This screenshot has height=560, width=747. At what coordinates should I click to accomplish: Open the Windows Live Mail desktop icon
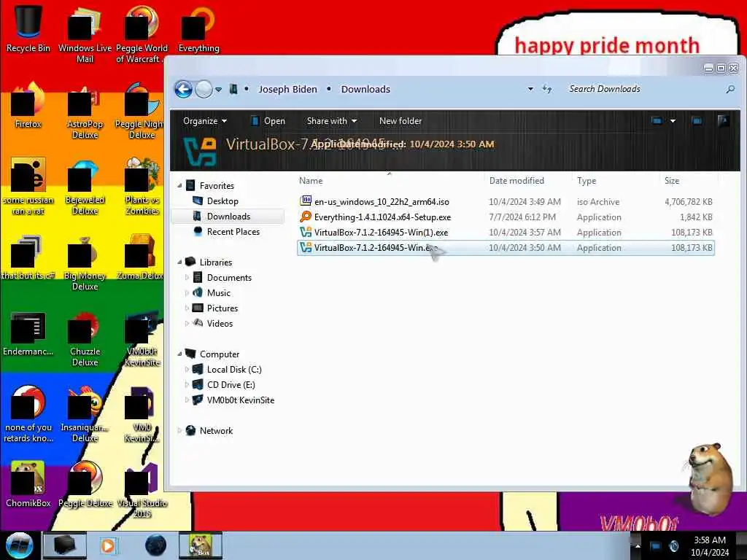point(85,34)
